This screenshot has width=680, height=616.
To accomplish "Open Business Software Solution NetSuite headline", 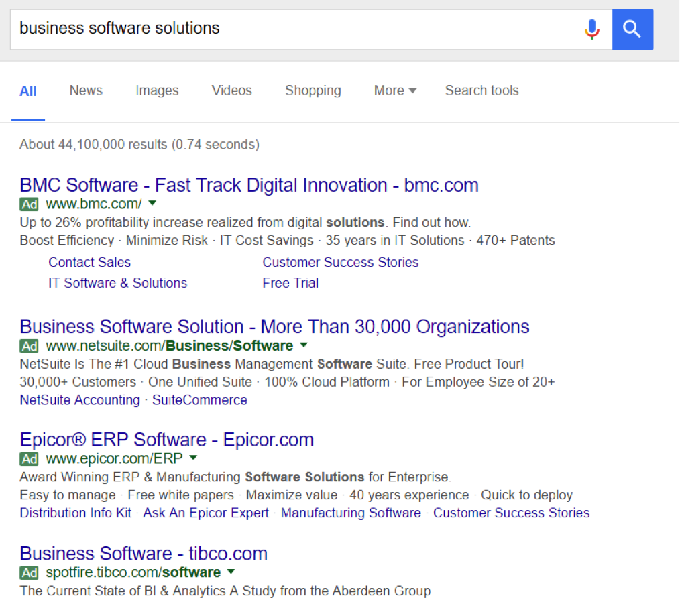I will [x=274, y=327].
